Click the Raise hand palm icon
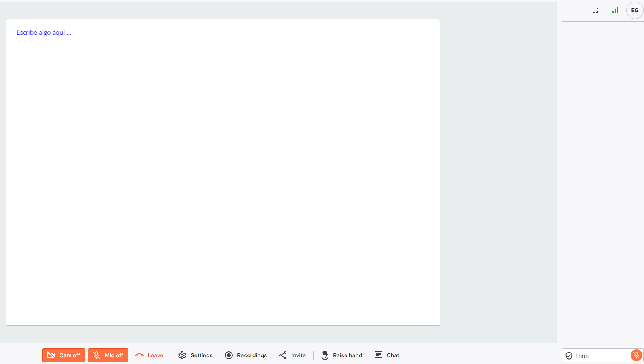644x364 pixels. point(325,355)
